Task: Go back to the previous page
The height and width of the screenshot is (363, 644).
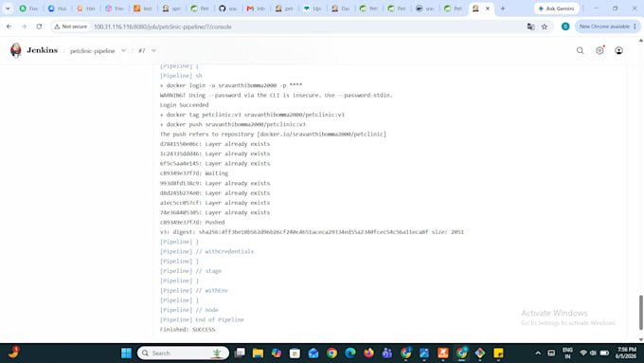Action: click(9, 27)
